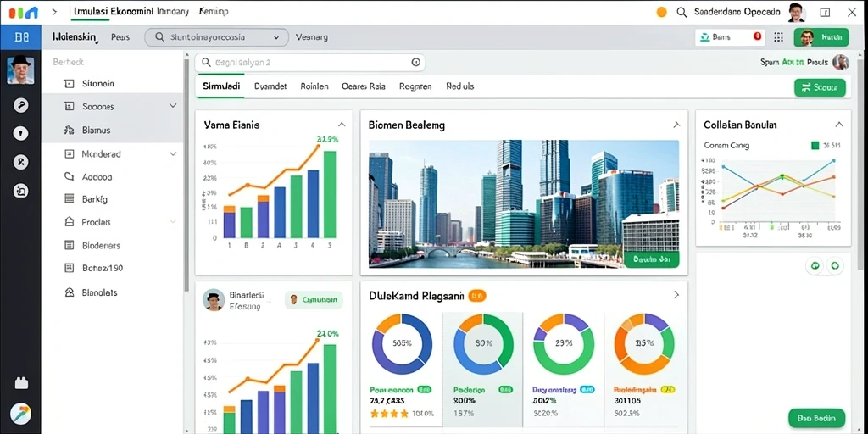Click the Hdenskin dropdown in toolbar
This screenshot has width=868, height=434.
click(x=75, y=37)
